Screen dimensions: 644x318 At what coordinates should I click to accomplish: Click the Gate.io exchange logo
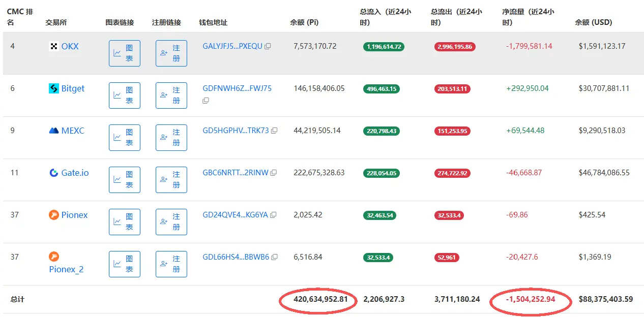tap(54, 173)
